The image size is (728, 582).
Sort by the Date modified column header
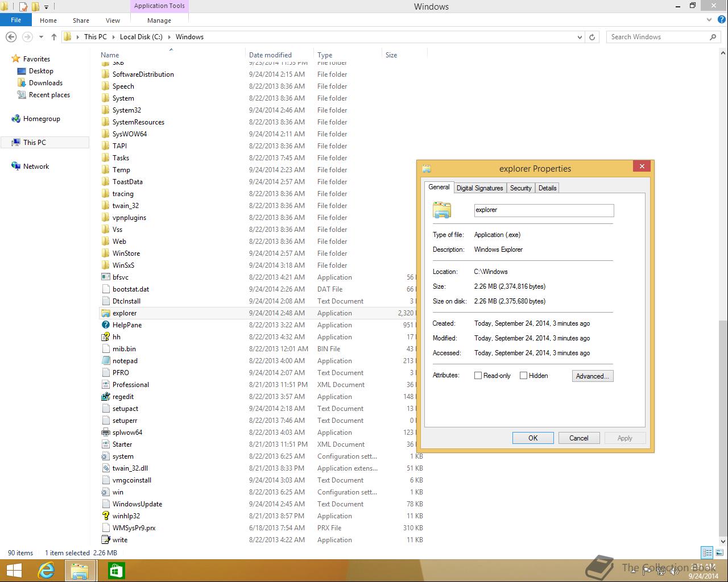point(279,55)
